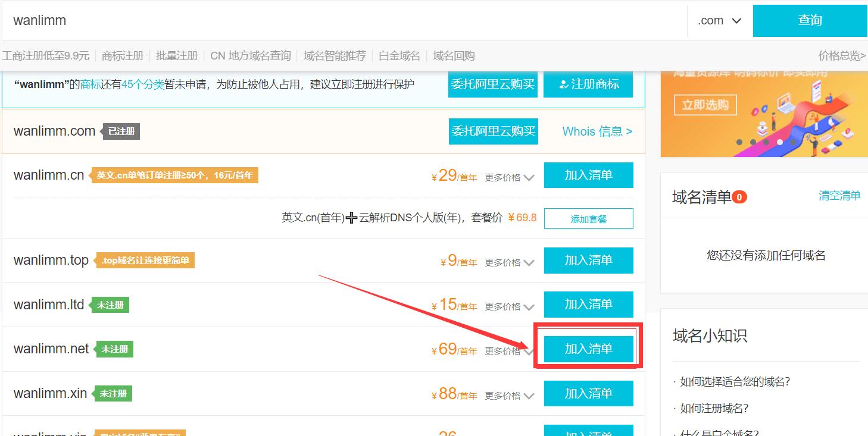Select 批量注册 from the top menu
The width and height of the screenshot is (868, 436).
pos(176,55)
